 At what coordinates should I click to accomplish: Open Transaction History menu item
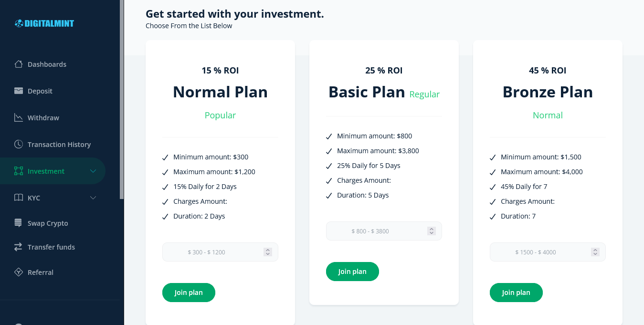[59, 145]
